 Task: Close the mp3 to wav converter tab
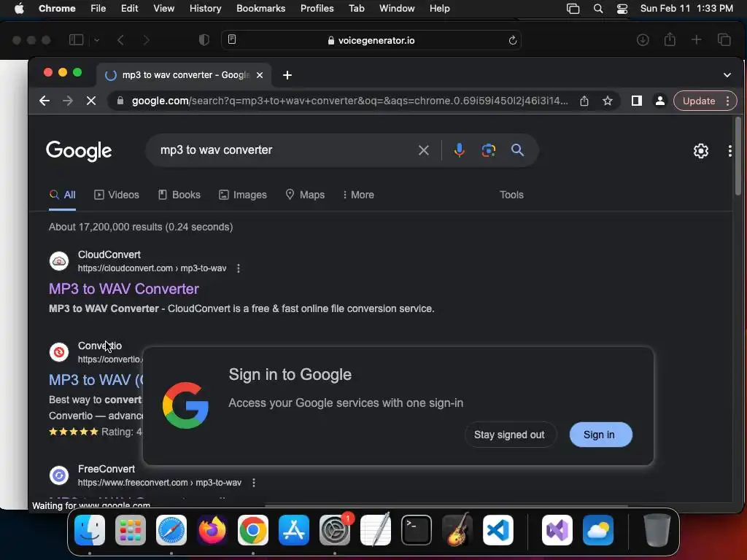pyautogui.click(x=260, y=75)
